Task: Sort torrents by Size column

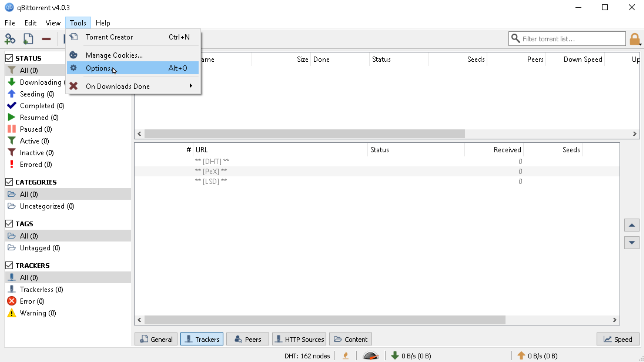Action: click(x=281, y=59)
